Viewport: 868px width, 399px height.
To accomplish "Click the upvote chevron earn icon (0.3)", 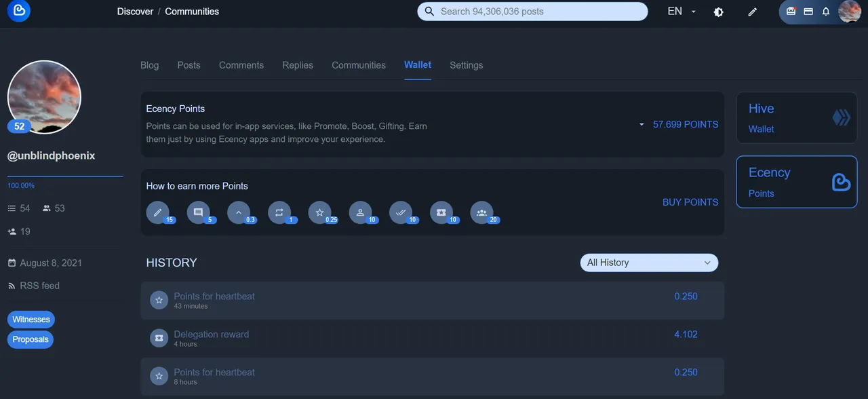I will 239,212.
